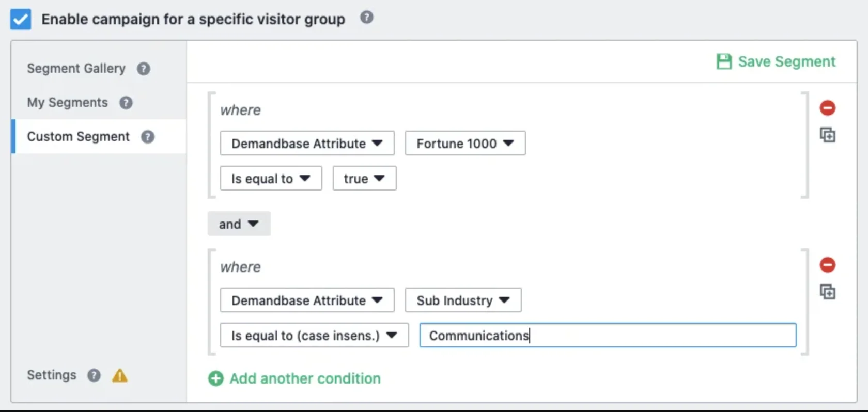The height and width of the screenshot is (412, 868).
Task: Click the Communications text input field
Action: pos(608,335)
